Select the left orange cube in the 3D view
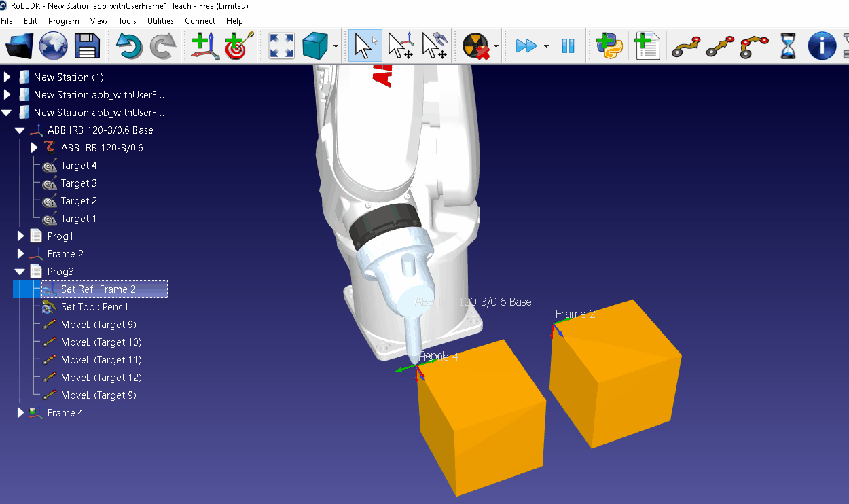849x504 pixels. pos(481,418)
